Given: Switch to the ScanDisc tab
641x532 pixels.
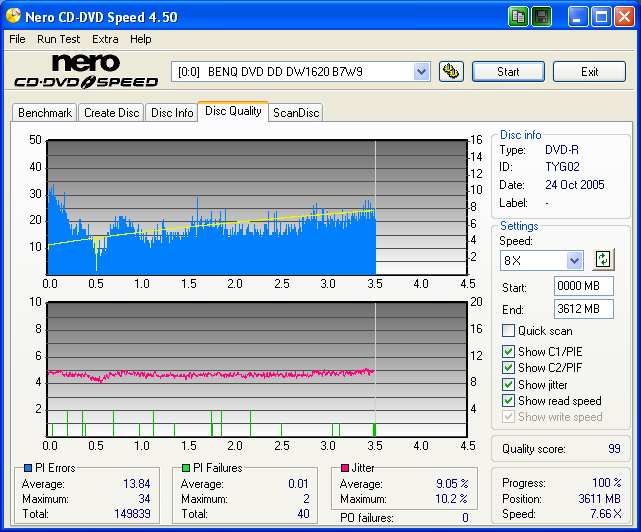Looking at the screenshot, I should click(x=296, y=112).
